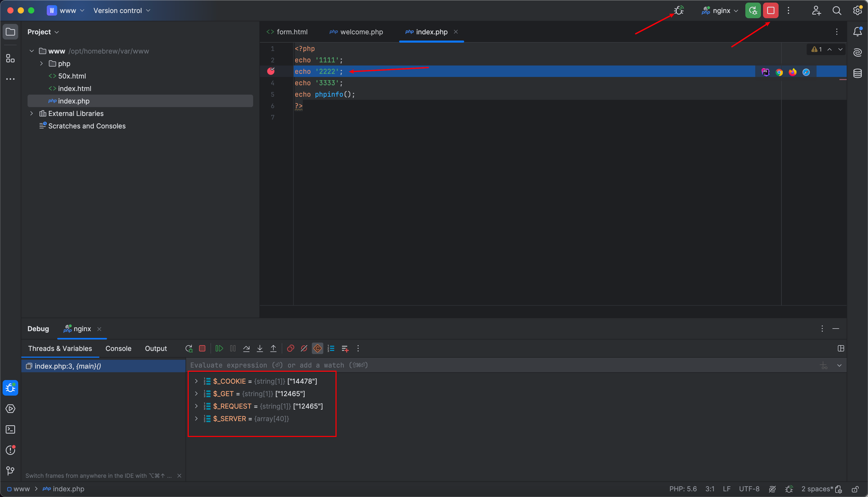Screen dimensions: 868x497
Task: Click Step Over in debug toolbar
Action: pyautogui.click(x=246, y=349)
